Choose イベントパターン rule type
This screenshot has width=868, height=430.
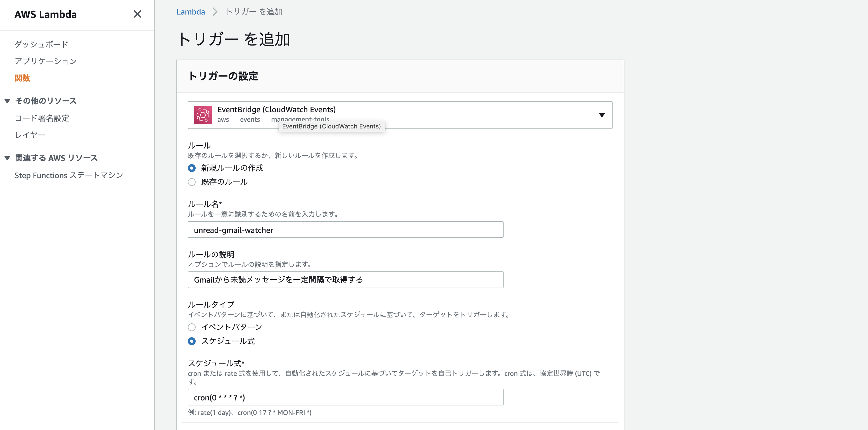192,327
